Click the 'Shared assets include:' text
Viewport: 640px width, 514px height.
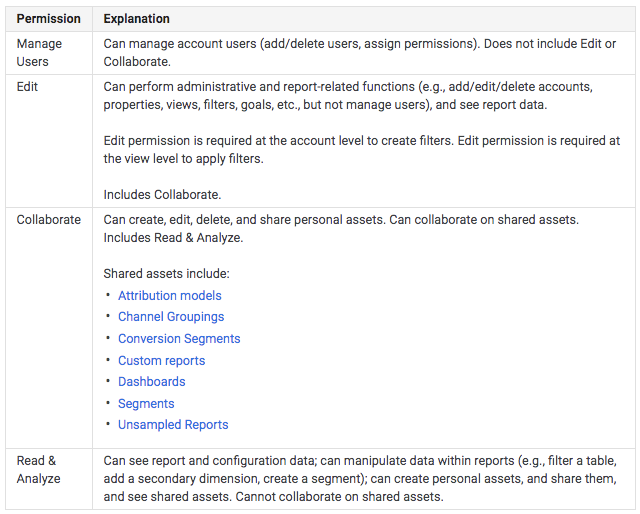pos(167,273)
